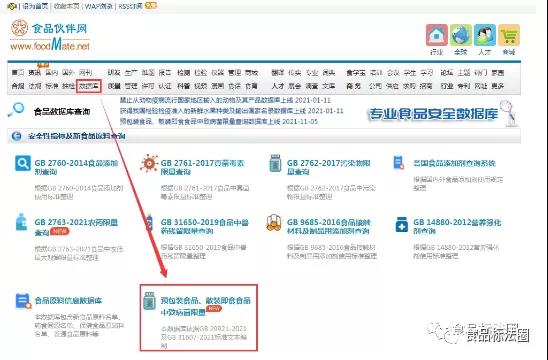
Task: Go to 首页 in the navigation
Action: 18,73
